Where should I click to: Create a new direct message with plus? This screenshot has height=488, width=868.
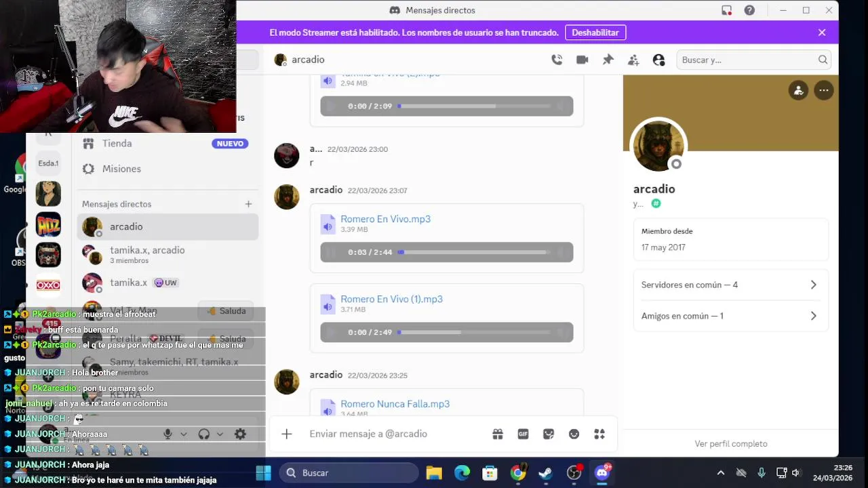[248, 204]
